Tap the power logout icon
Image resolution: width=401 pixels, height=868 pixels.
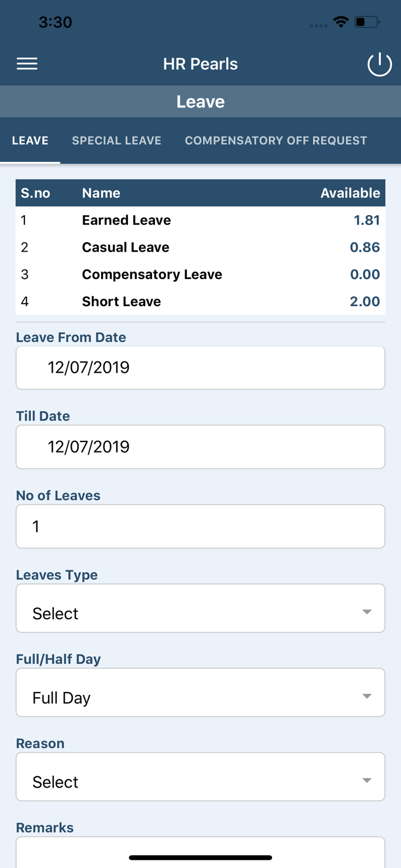380,64
